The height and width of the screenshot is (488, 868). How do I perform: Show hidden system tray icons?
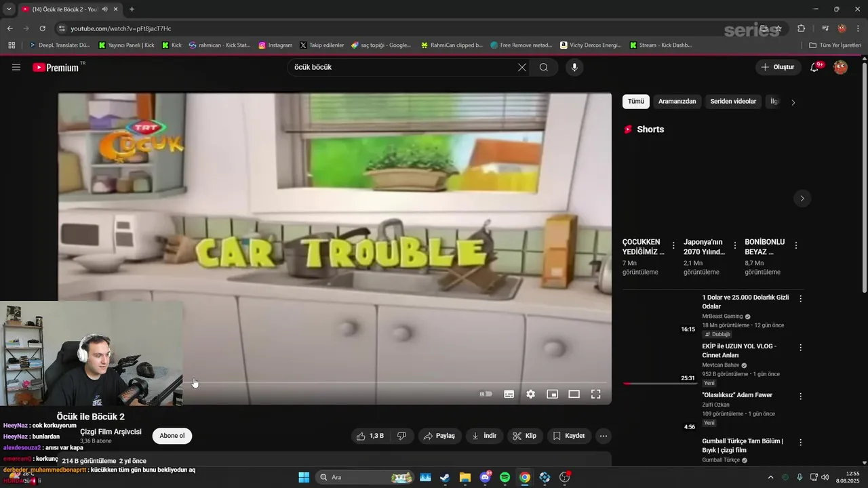770,477
